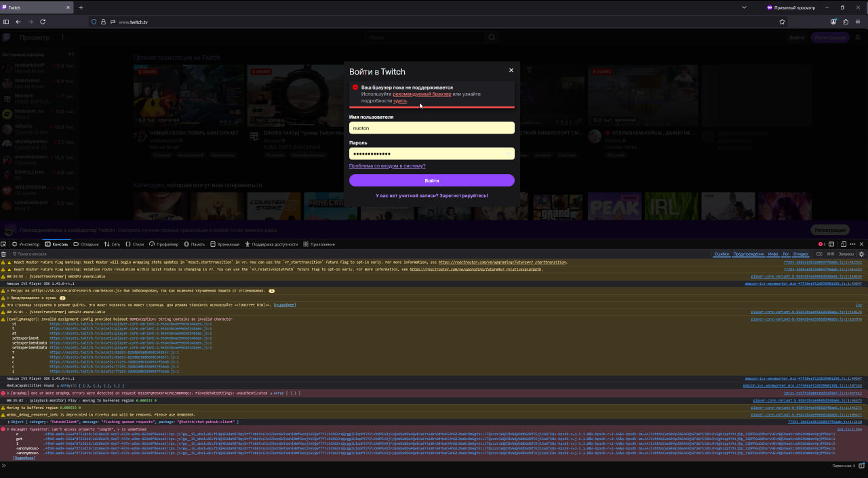This screenshot has height=478, width=868.
Task: View site security info via padlock icon
Action: pyautogui.click(x=104, y=22)
